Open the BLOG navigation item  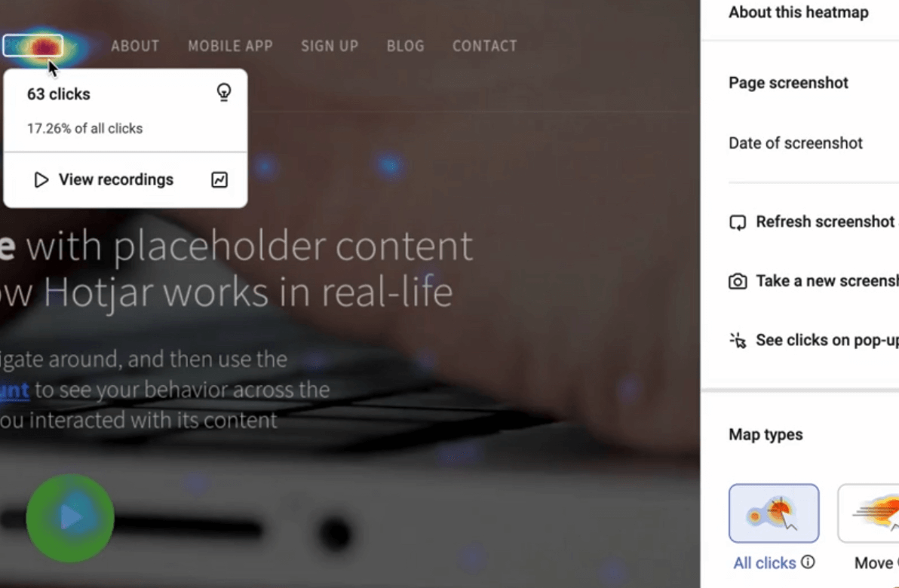coord(405,46)
